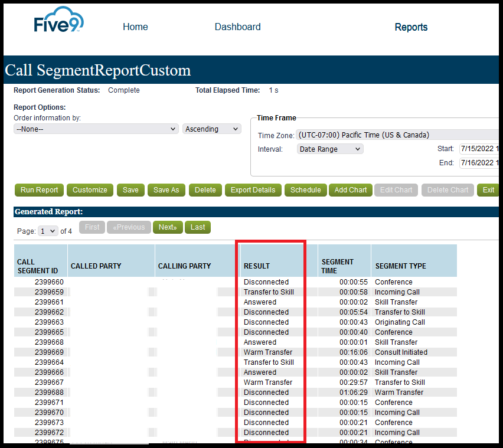Click the green Save button

[x=130, y=190]
